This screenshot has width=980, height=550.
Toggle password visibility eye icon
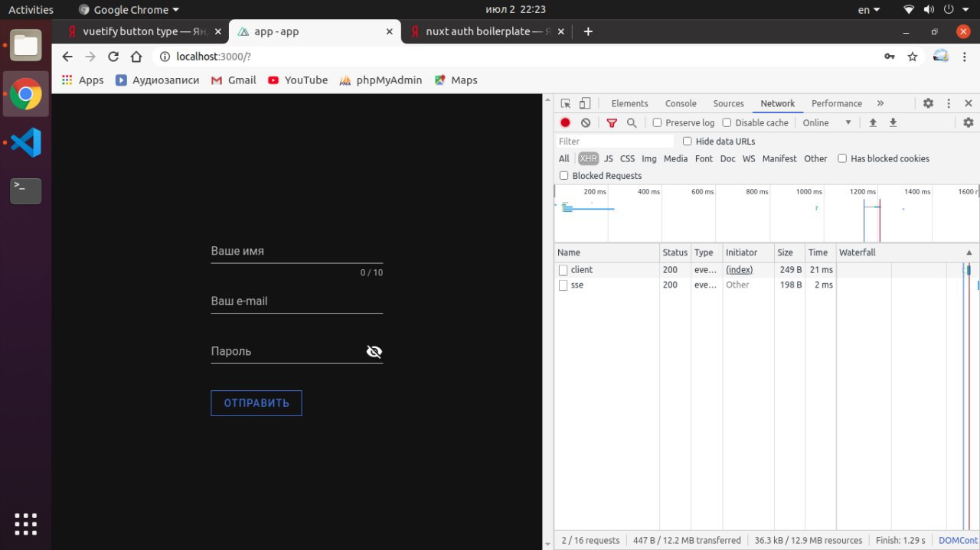point(374,351)
